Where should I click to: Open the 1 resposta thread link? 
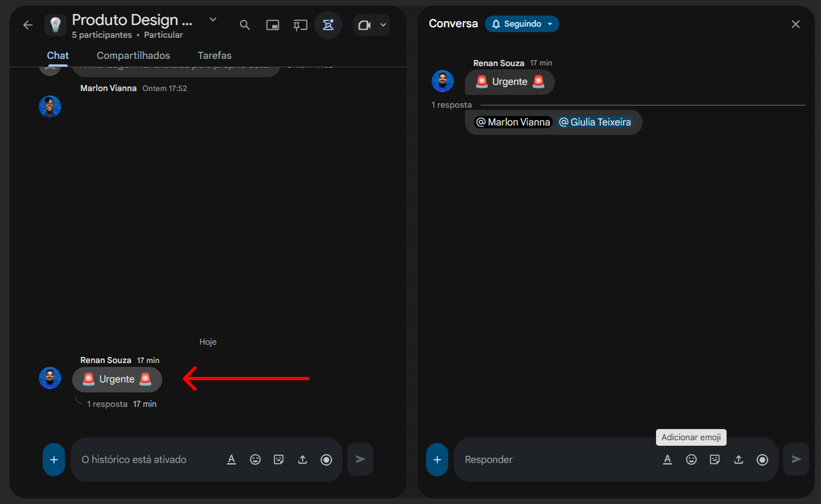[x=107, y=404]
